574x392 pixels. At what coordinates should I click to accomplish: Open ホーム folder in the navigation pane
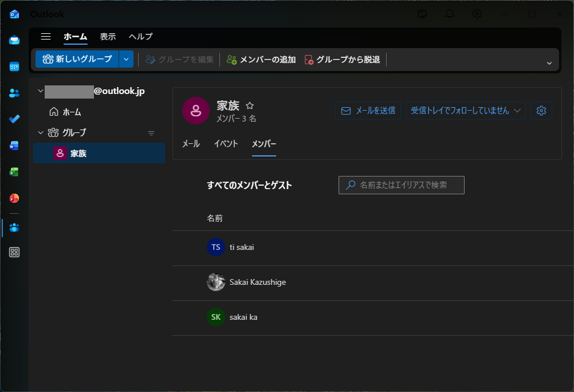(x=65, y=112)
